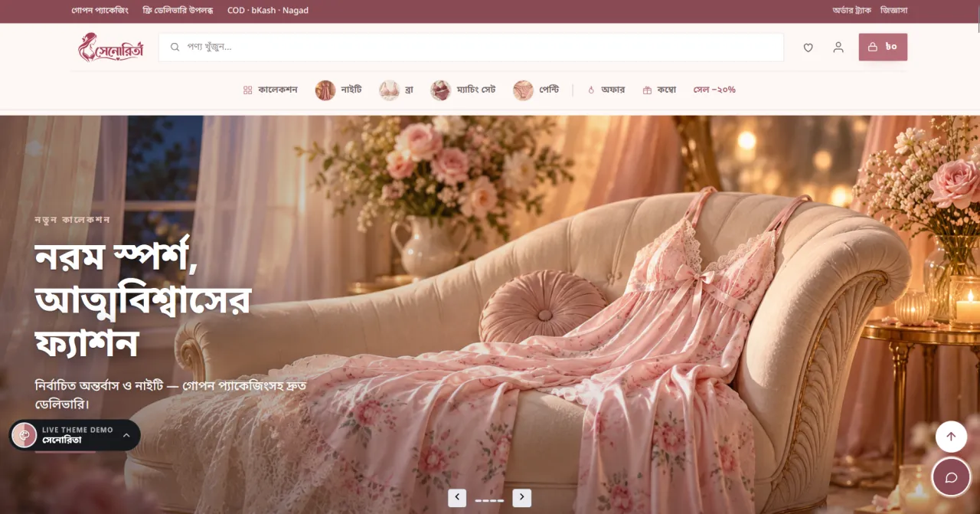This screenshot has height=514, width=980.
Task: Show the previous hero slide
Action: tap(457, 498)
